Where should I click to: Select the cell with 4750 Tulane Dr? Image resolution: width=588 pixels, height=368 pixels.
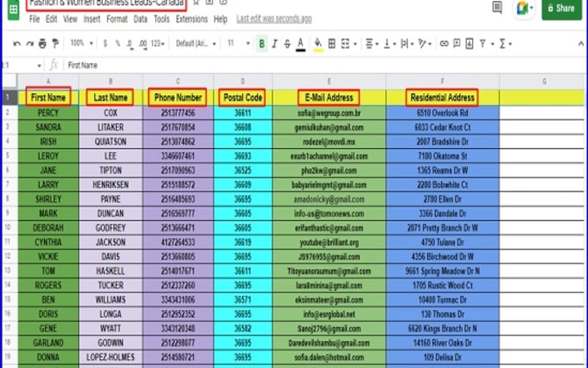point(443,242)
